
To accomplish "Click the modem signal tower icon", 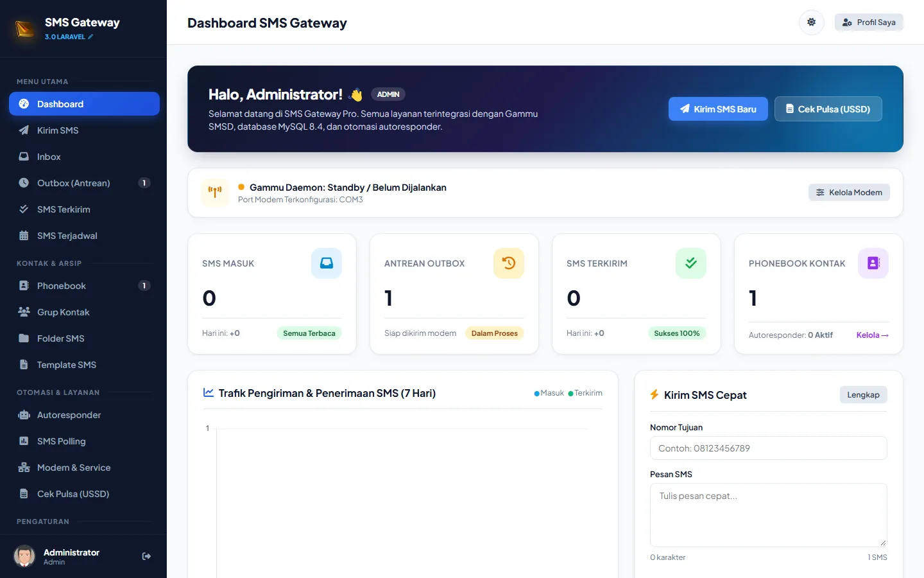I will 215,192.
